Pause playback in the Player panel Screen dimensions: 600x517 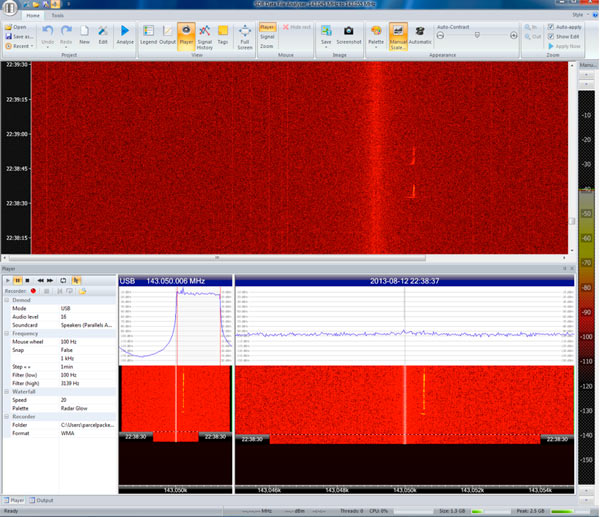17,281
